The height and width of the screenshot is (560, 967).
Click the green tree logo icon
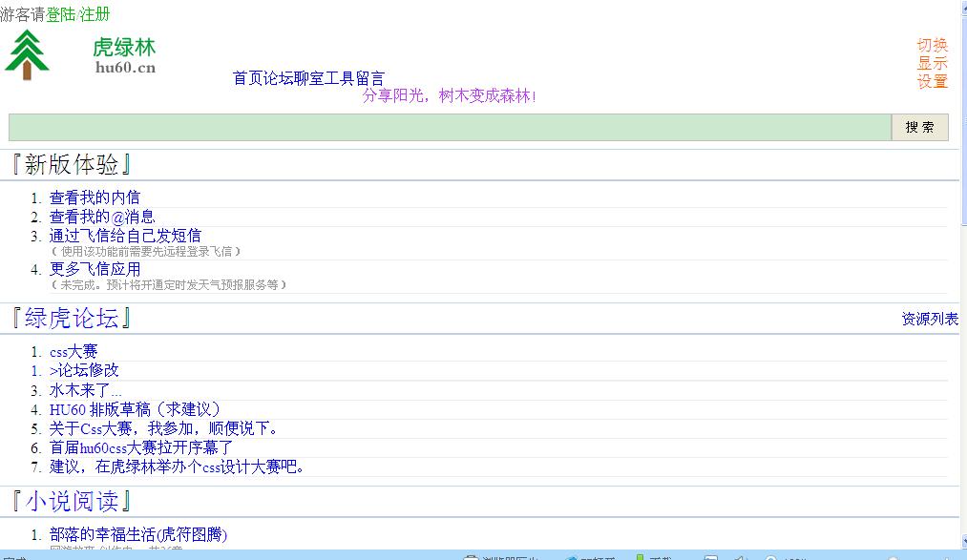pos(27,54)
